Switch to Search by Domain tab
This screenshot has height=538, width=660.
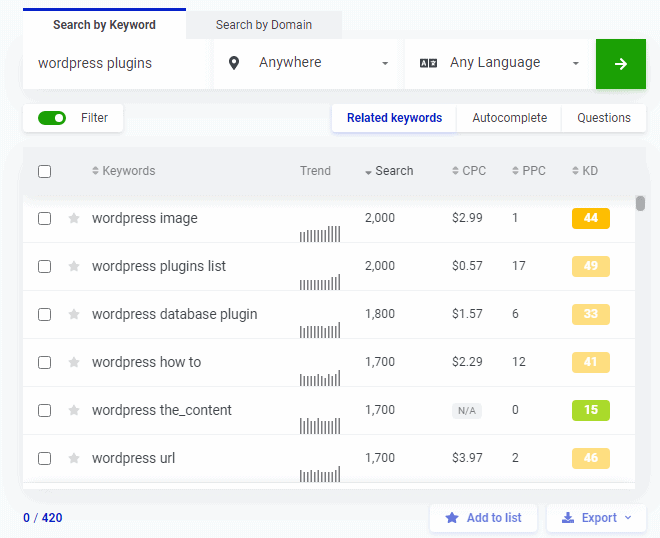point(264,25)
